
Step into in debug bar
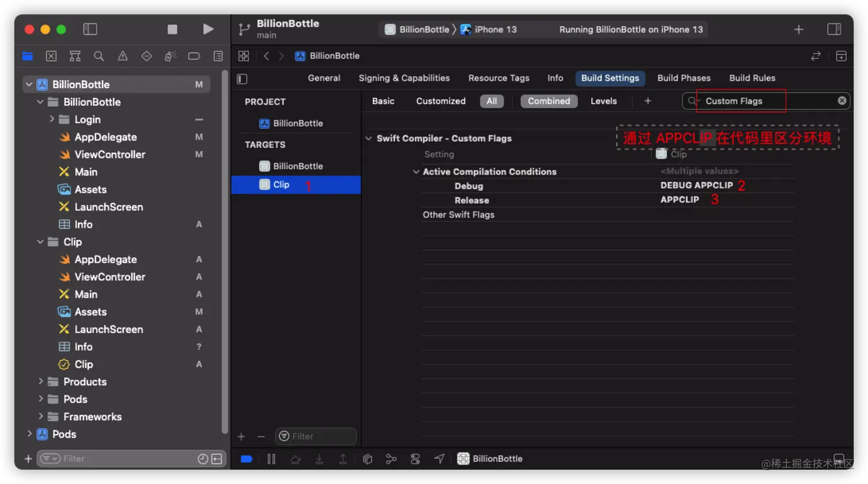pyautogui.click(x=319, y=459)
